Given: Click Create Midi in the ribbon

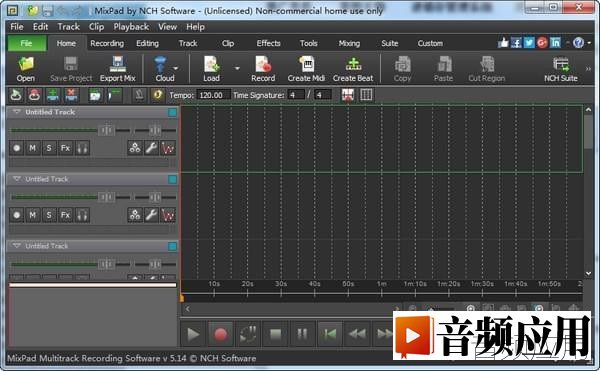Looking at the screenshot, I should (306, 69).
